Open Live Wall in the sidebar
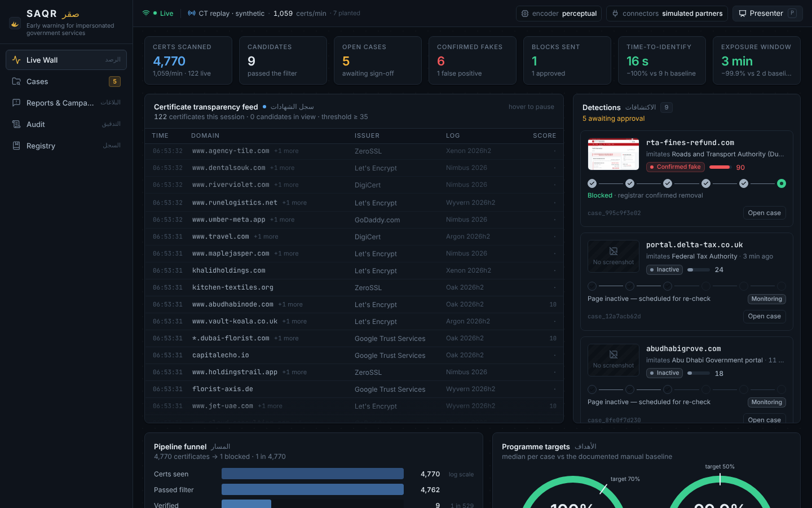Viewport: 812px width, 508px height. click(x=66, y=60)
